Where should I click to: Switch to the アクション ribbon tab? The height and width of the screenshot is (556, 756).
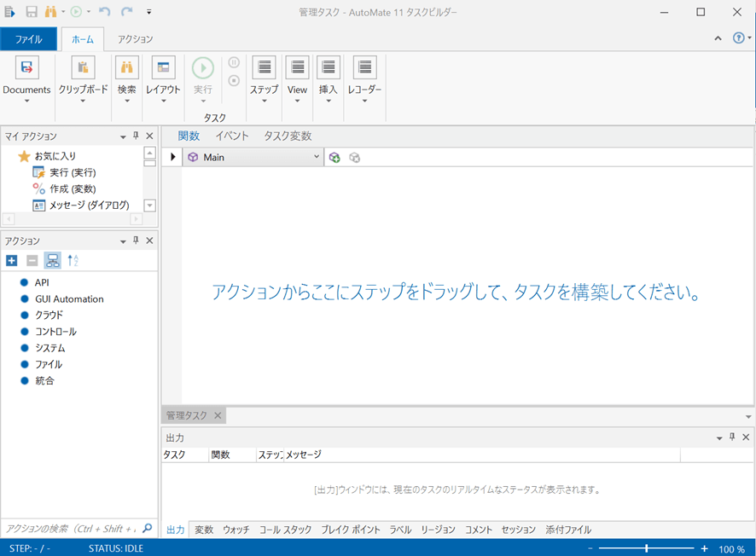(x=135, y=39)
